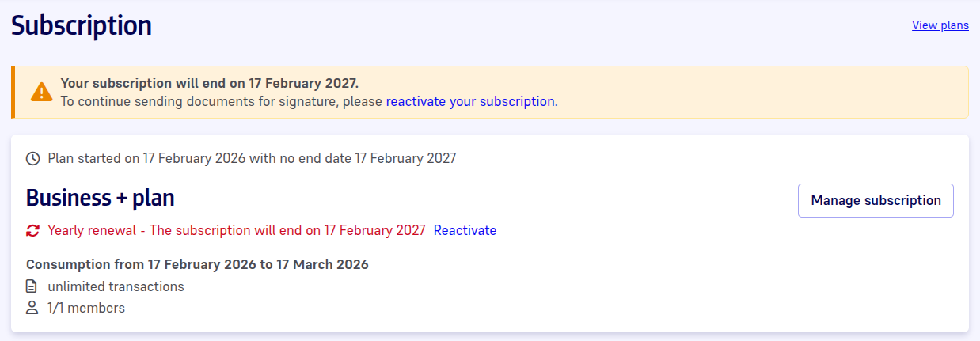
Task: Click the orange warning triangle icon
Action: point(41,93)
